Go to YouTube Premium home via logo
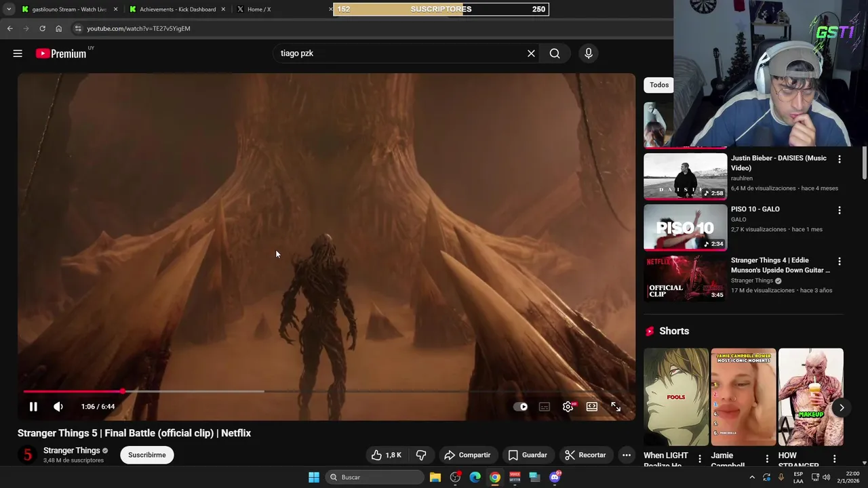Image resolution: width=868 pixels, height=488 pixels. click(61, 54)
